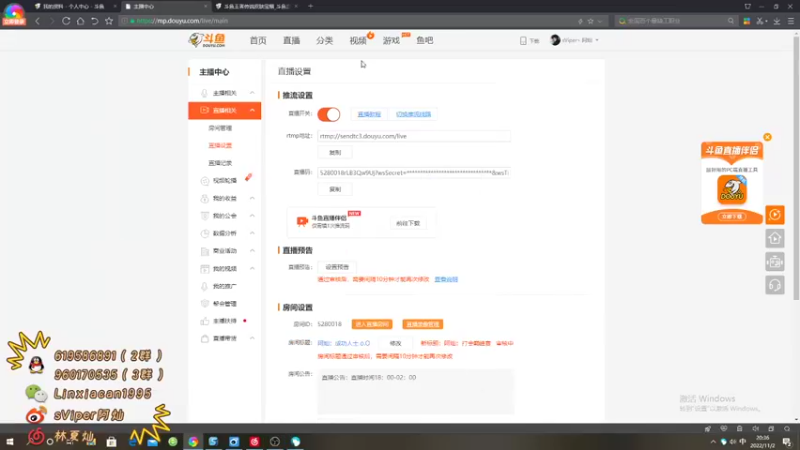800x450 pixels.
Task: Click the 修改 room title button
Action: (x=395, y=343)
